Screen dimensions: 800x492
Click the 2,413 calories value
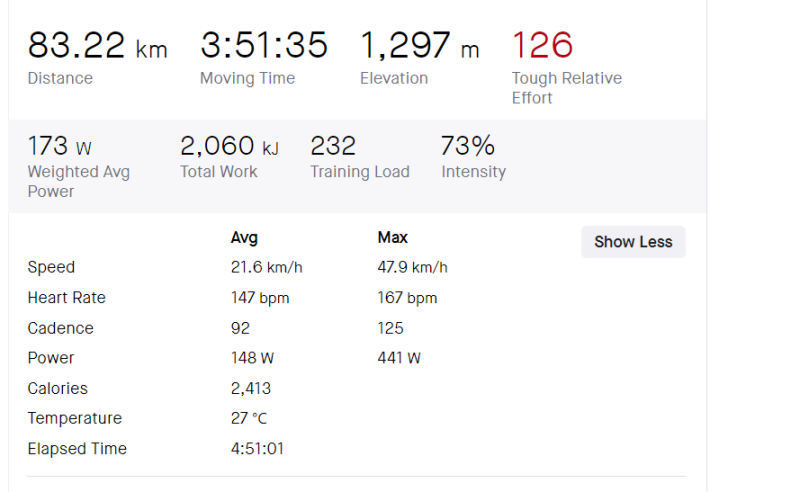click(x=251, y=388)
